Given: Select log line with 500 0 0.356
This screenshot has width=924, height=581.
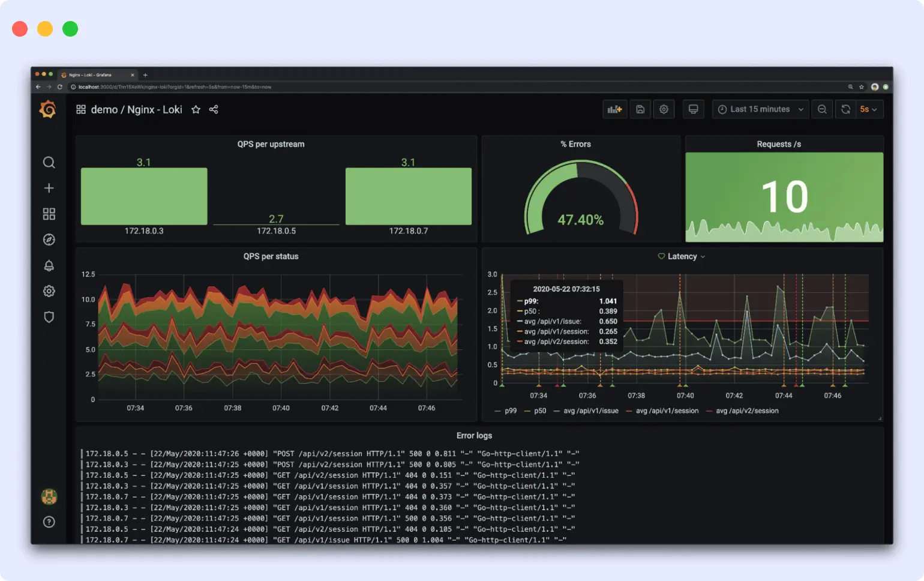Looking at the screenshot, I should 329,519.
